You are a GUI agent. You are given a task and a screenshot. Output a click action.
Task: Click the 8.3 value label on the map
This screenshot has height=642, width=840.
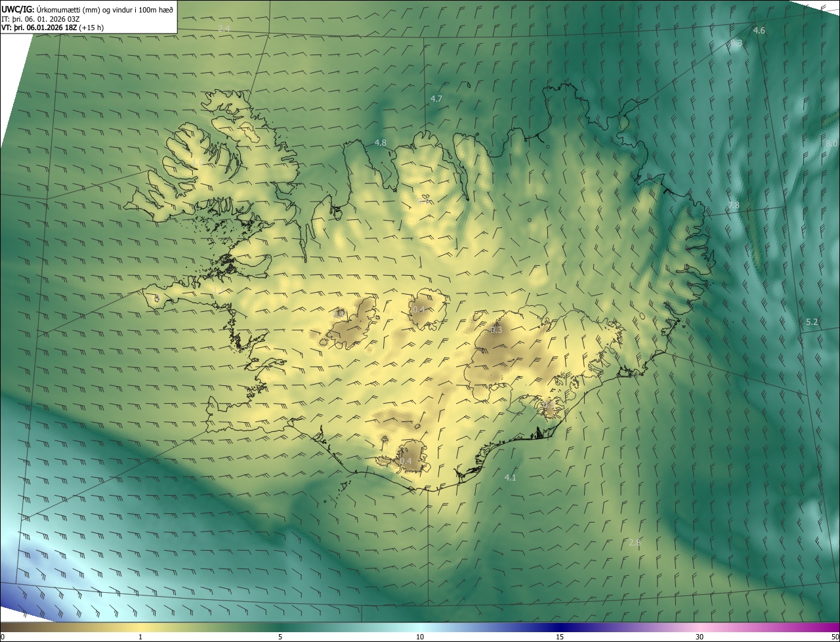coord(737,43)
